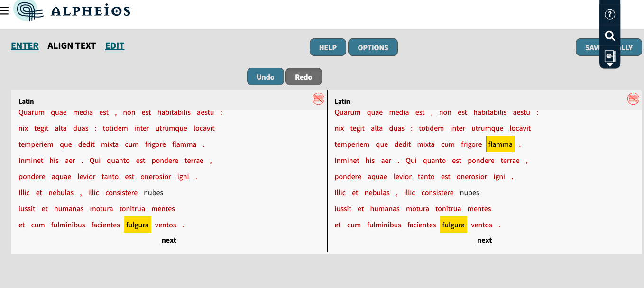Select the ALIGN TEXT tab

[72, 45]
